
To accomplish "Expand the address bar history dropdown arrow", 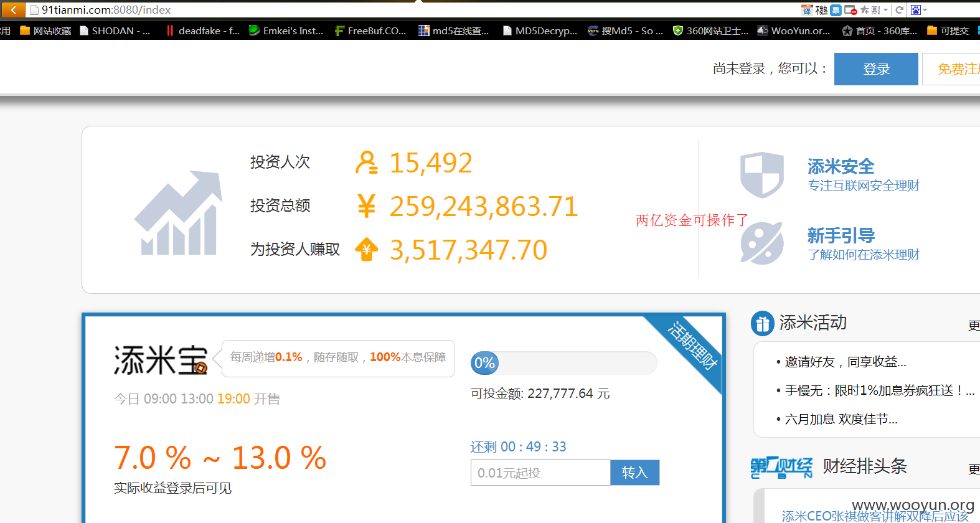I will pos(885,10).
